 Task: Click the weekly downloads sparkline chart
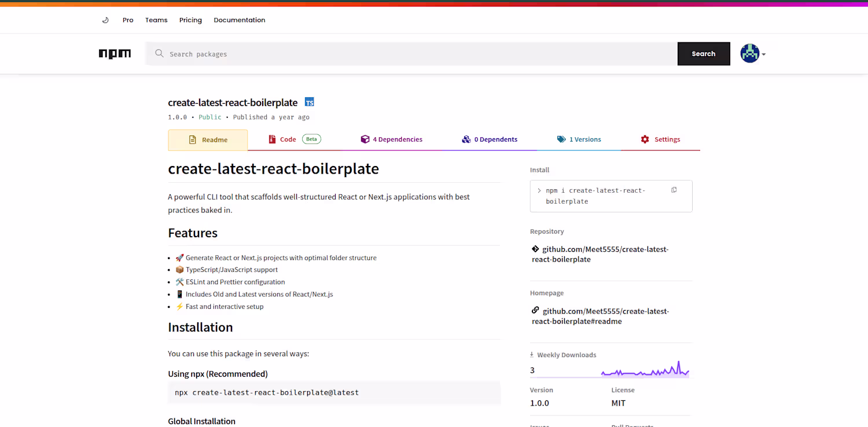pyautogui.click(x=645, y=370)
